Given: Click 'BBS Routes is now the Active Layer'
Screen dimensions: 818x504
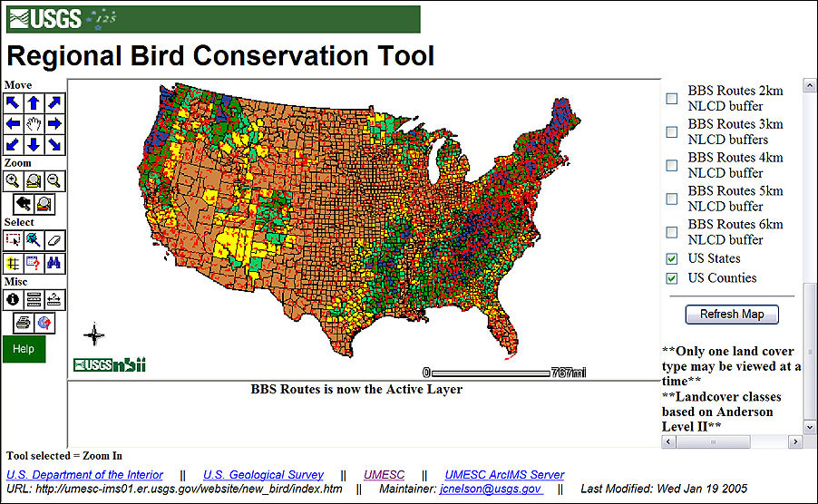Looking at the screenshot, I should coord(356,390).
